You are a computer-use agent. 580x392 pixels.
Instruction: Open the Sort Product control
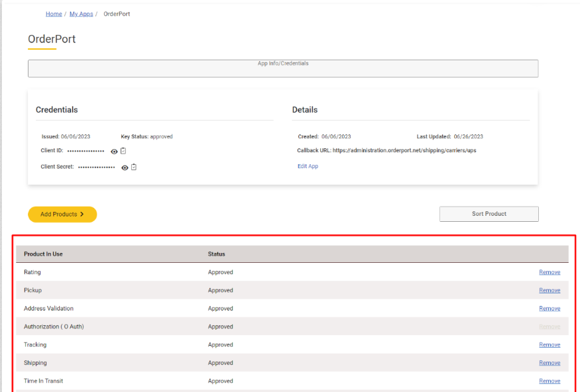click(489, 214)
